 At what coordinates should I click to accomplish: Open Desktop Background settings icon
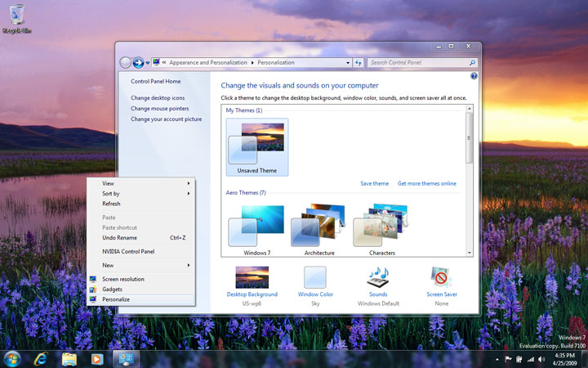point(252,277)
